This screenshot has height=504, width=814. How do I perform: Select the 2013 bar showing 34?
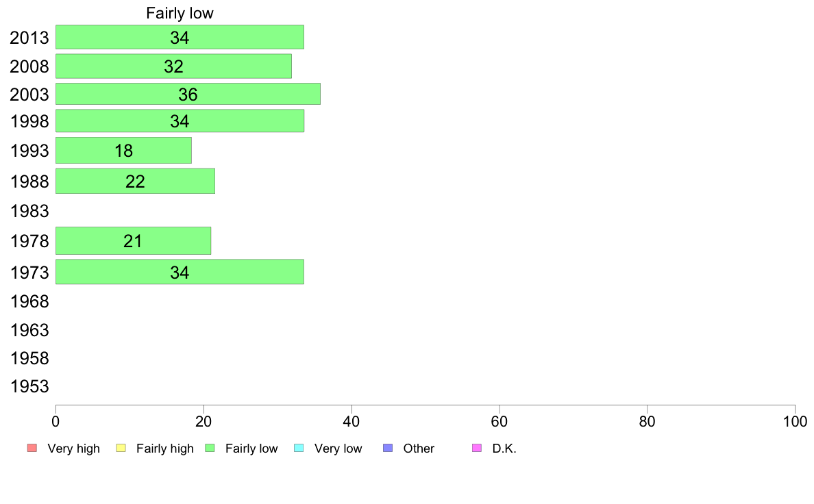(180, 38)
